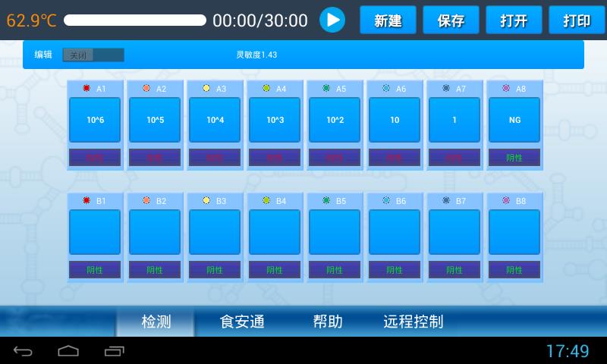607x364 pixels.
Task: Go to the 远程控制 remote control tab
Action: point(413,322)
